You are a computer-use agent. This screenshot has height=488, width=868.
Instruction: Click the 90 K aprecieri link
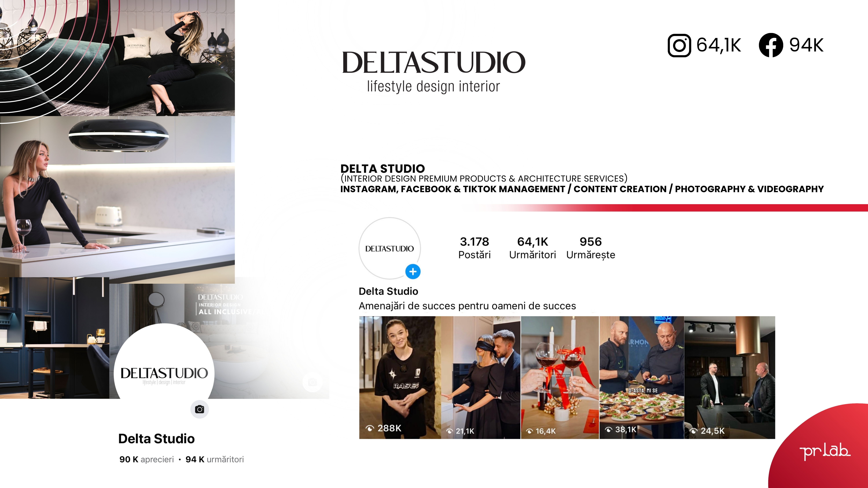point(147,459)
